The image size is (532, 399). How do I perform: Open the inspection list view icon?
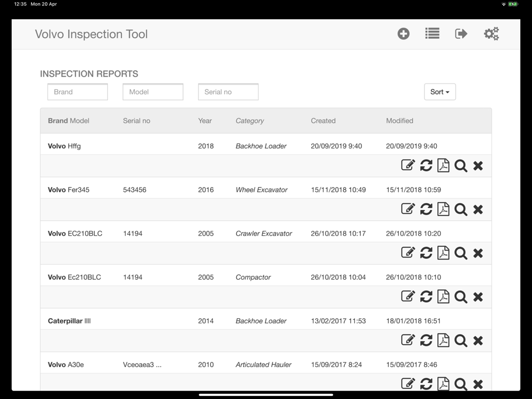432,34
